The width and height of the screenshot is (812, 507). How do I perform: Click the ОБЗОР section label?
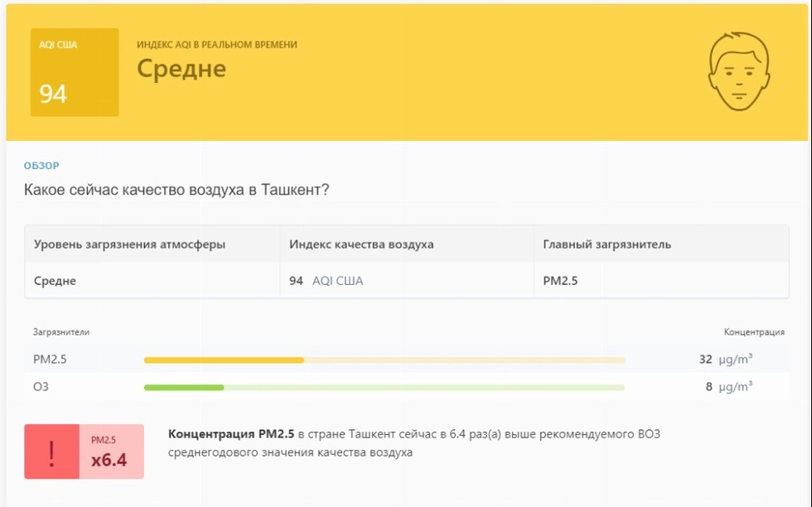pyautogui.click(x=41, y=166)
